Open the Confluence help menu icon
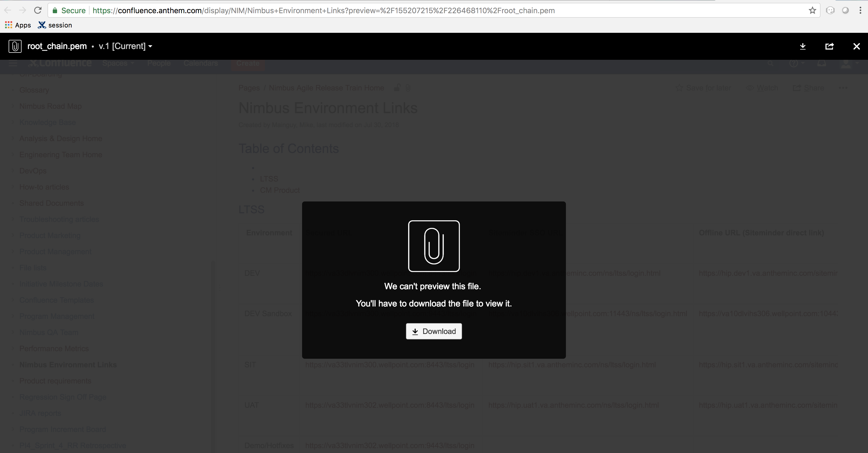 pos(797,63)
